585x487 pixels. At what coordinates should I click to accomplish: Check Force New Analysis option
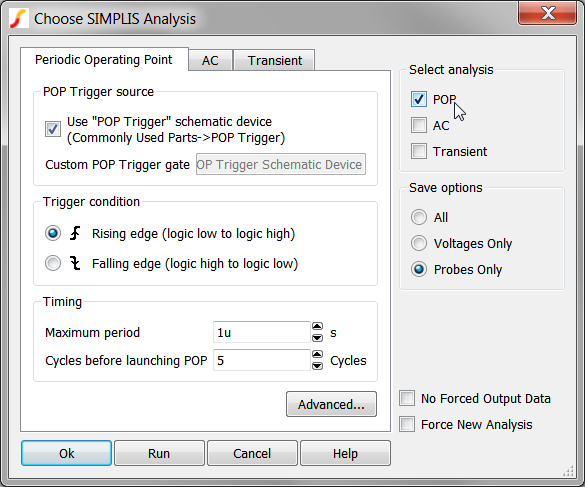pos(407,424)
